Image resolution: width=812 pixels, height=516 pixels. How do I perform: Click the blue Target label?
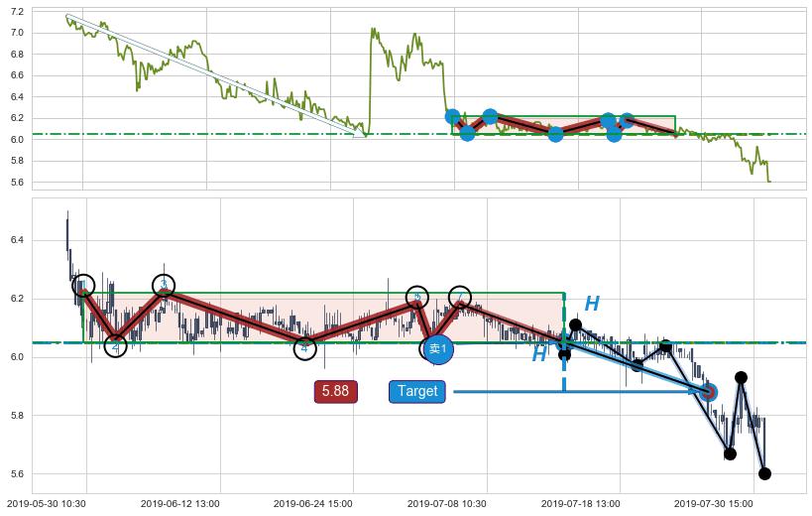point(416,391)
